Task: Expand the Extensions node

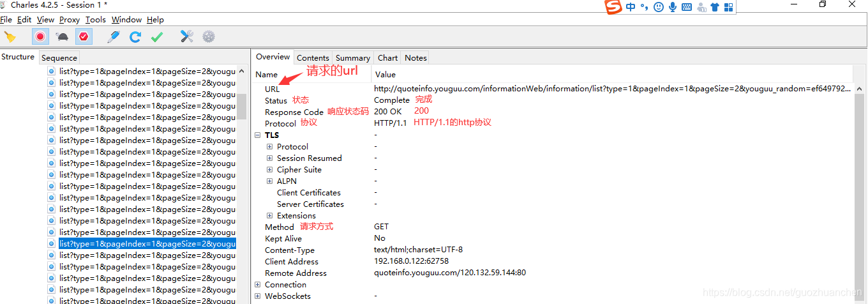Action: pos(270,216)
